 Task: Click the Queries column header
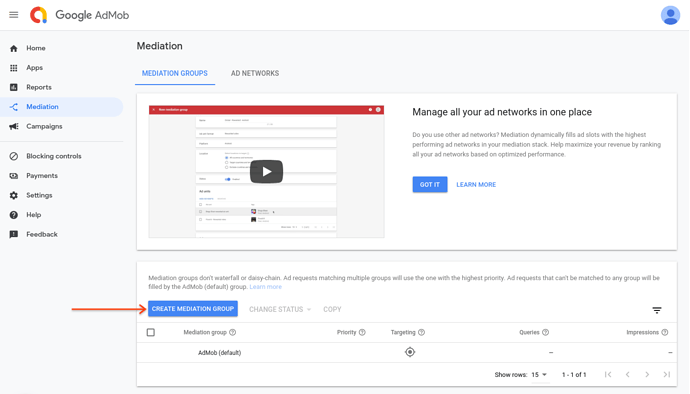(529, 332)
